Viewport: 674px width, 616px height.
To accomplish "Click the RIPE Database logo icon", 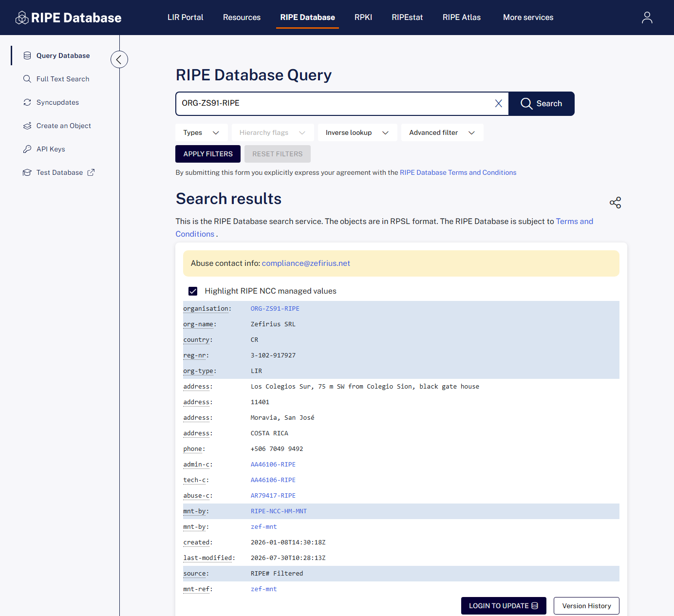I will (22, 18).
